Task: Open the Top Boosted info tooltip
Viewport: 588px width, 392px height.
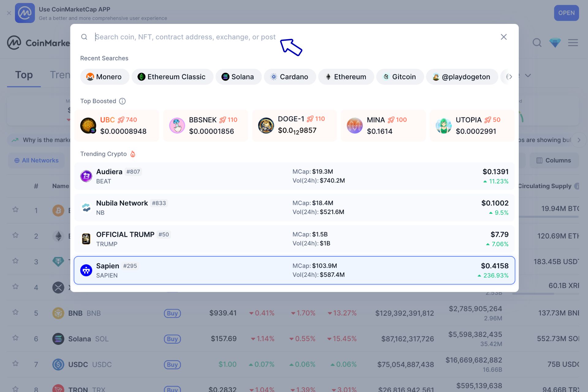Action: click(122, 101)
